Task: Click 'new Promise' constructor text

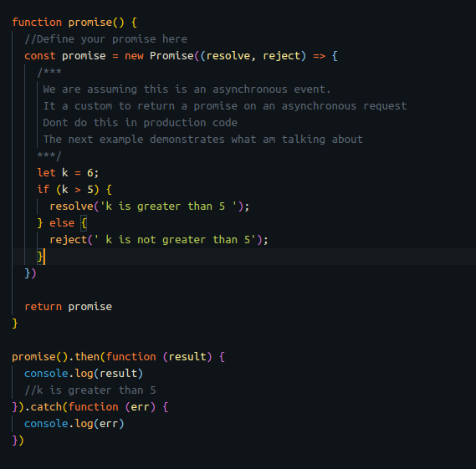Action: [159, 56]
